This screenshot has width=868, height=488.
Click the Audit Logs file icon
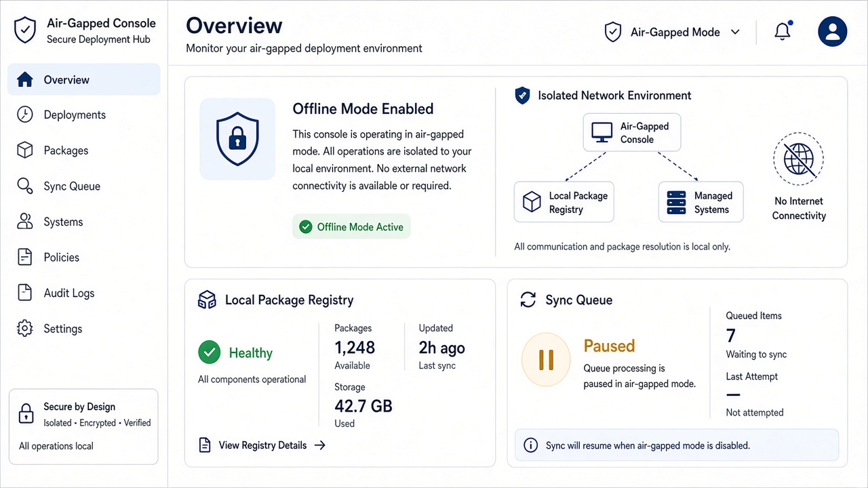point(25,293)
